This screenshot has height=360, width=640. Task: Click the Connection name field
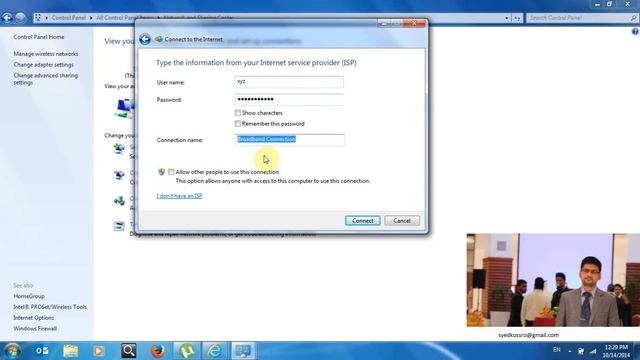[x=289, y=140]
